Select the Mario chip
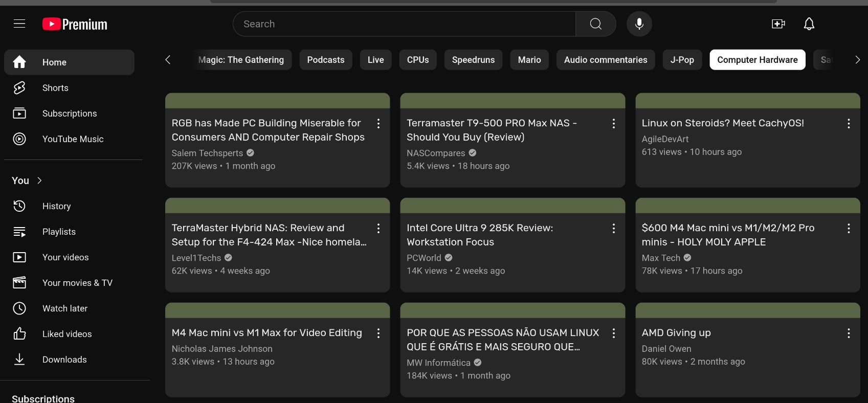 coord(529,60)
